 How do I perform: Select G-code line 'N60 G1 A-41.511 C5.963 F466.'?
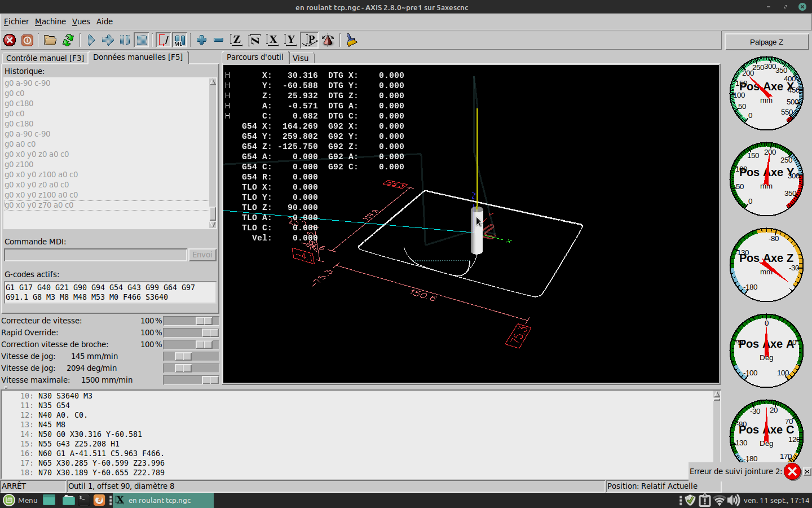click(101, 453)
